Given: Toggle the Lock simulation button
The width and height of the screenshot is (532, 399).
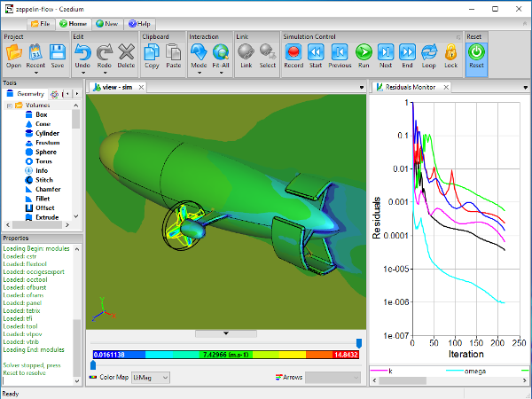Looking at the screenshot, I should 451,55.
